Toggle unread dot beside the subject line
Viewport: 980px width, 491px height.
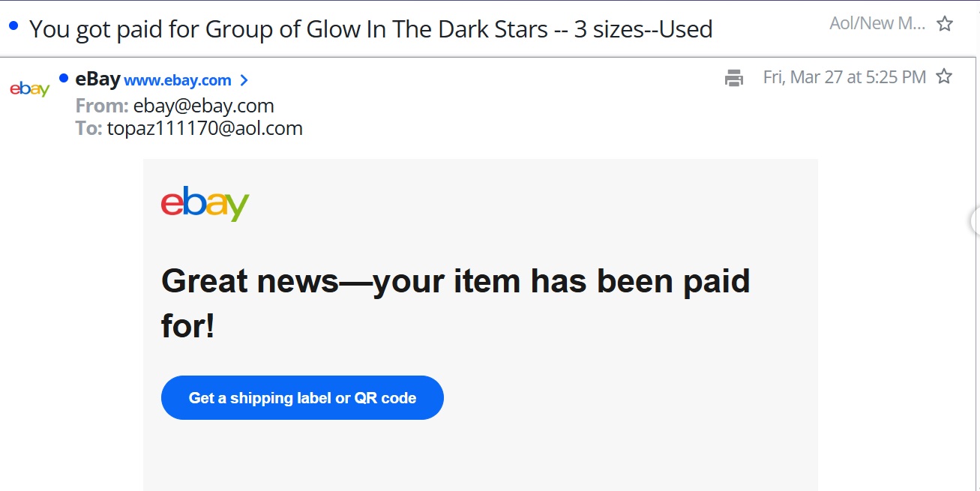coord(13,26)
